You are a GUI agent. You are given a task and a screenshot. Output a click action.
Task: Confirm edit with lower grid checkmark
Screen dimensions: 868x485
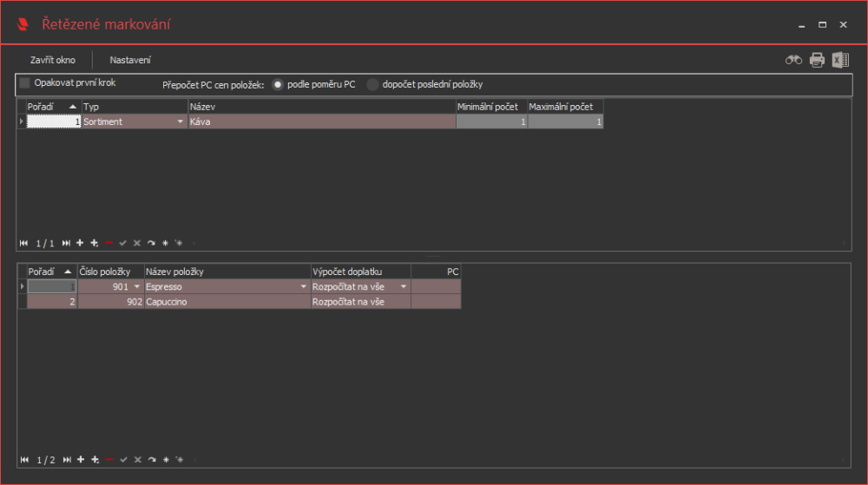click(x=123, y=460)
